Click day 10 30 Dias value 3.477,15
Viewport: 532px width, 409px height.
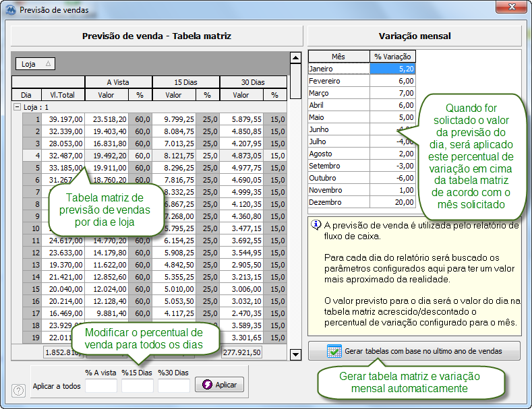pos(241,228)
